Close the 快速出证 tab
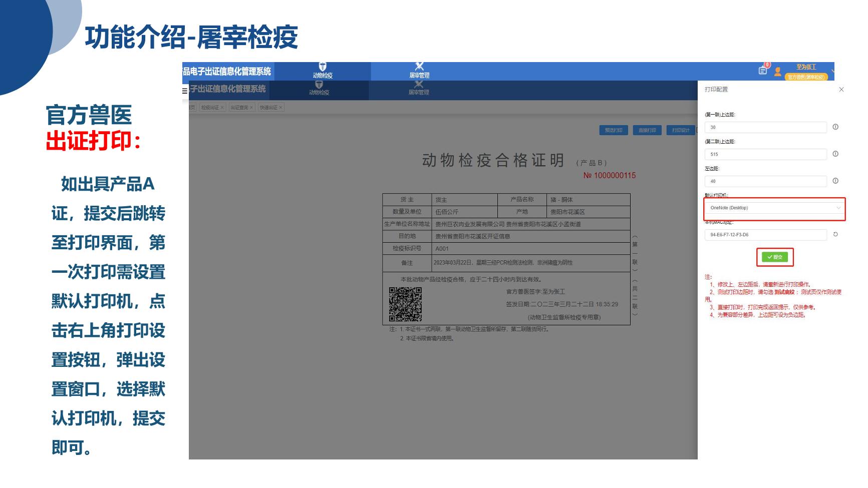Image resolution: width=868 pixels, height=488 pixels. [281, 108]
